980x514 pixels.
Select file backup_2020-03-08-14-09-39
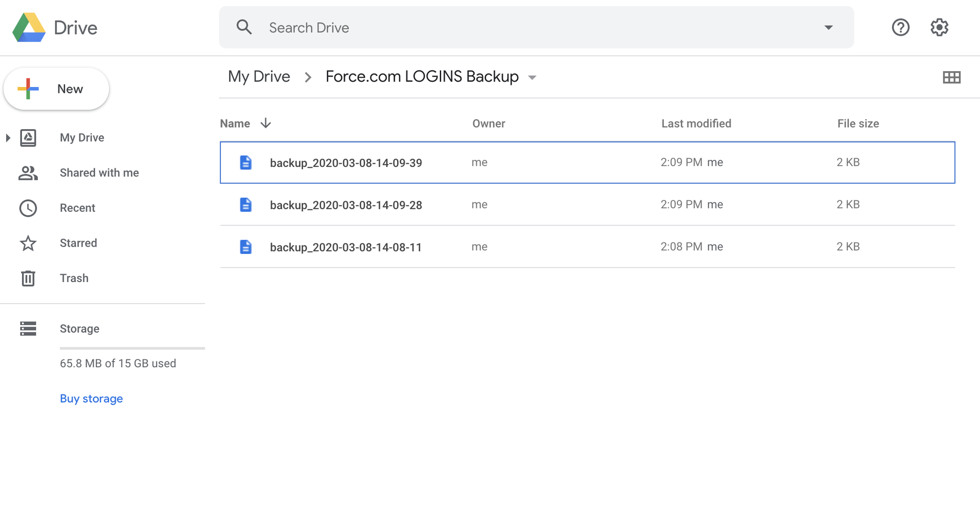[x=587, y=163]
